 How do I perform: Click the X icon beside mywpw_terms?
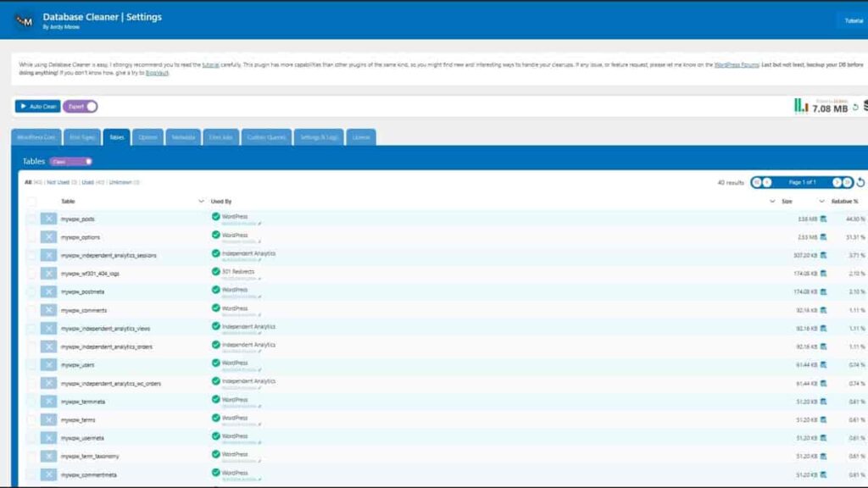click(48, 420)
